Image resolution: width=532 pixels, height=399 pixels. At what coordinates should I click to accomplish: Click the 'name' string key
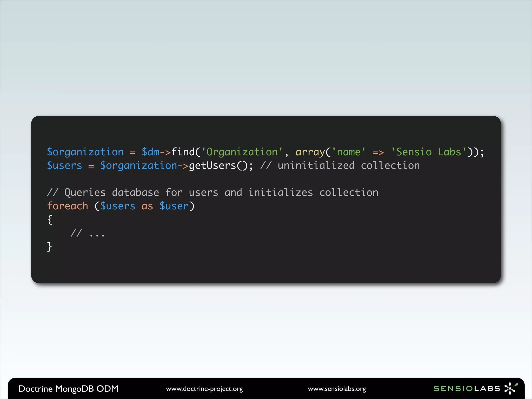pos(349,152)
